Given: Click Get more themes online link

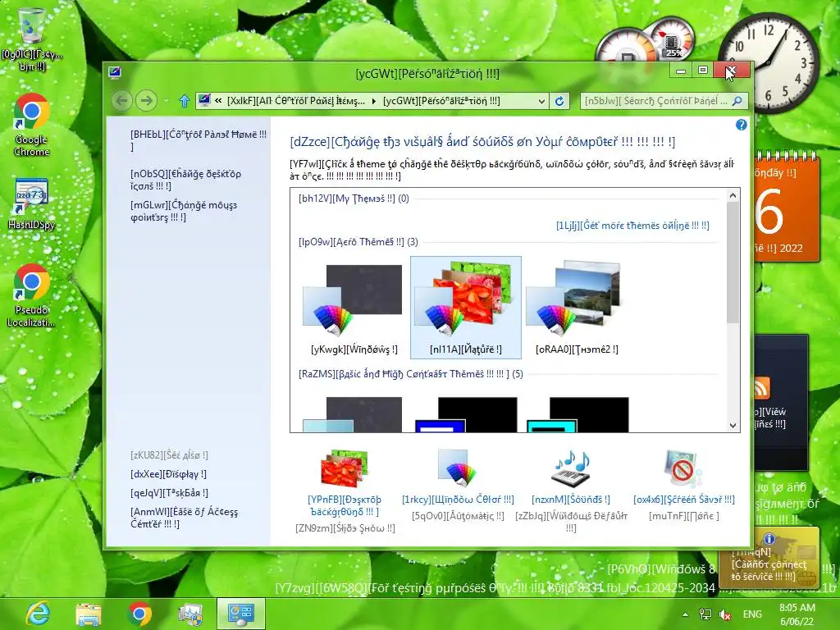Looking at the screenshot, I should click(632, 225).
